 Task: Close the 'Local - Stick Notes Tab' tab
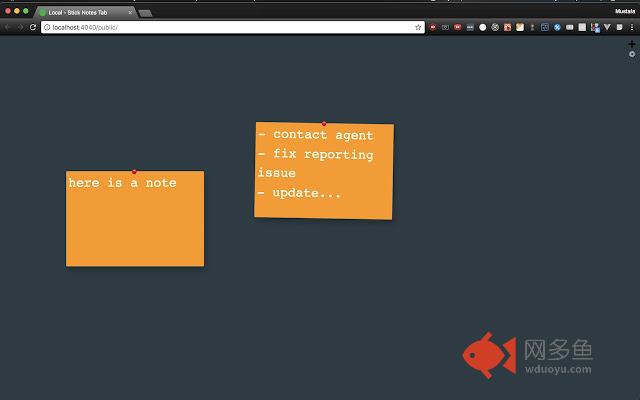coord(130,13)
